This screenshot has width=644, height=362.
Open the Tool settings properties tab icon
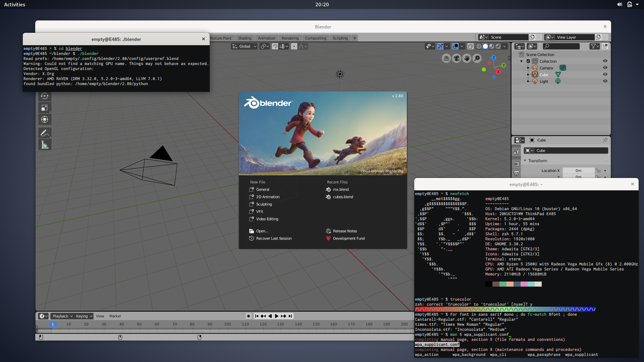pos(517,152)
